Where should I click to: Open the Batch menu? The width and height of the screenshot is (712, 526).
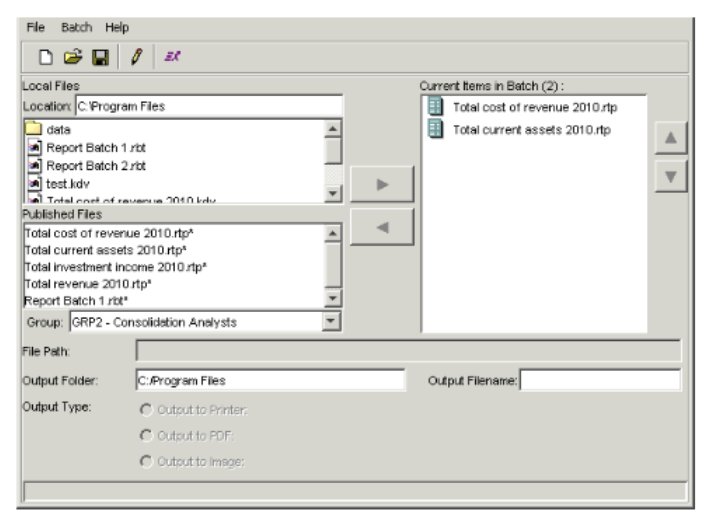pos(76,27)
